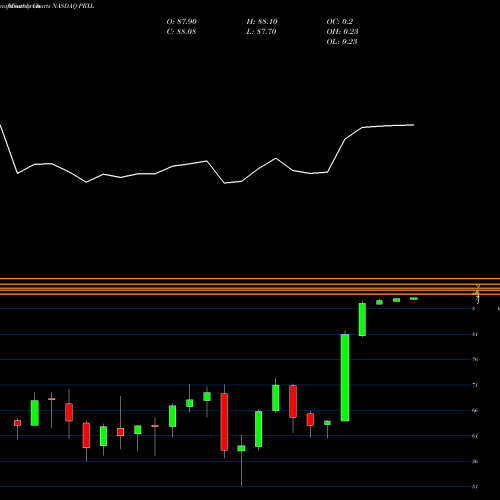
Task: Click the high value 'H: 88.10'
Action: 262,22
